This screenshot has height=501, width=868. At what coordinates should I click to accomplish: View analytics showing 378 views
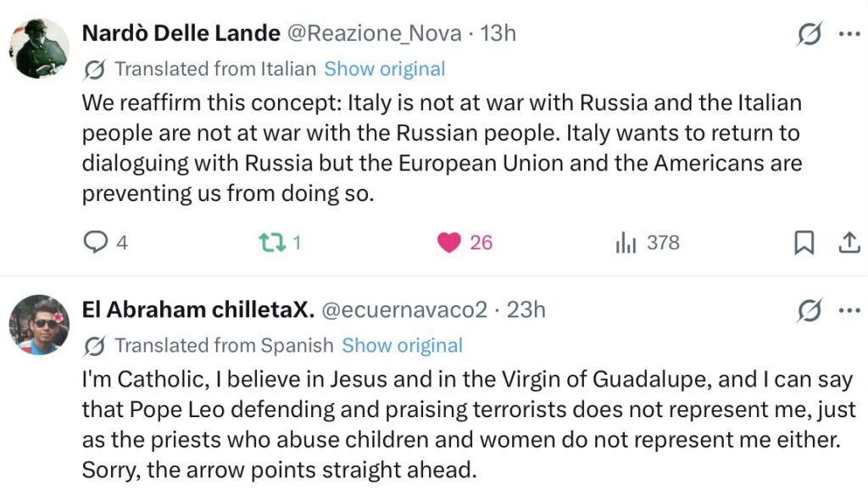tap(626, 243)
